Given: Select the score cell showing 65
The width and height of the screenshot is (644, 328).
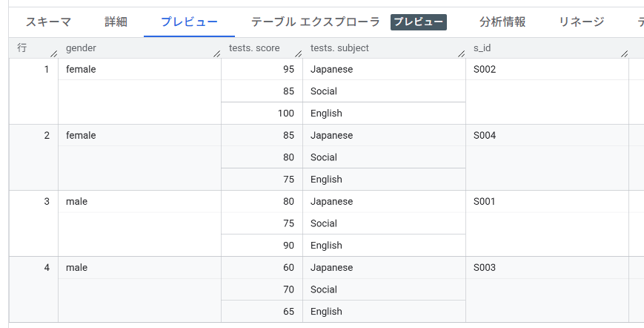Looking at the screenshot, I should (x=288, y=312).
